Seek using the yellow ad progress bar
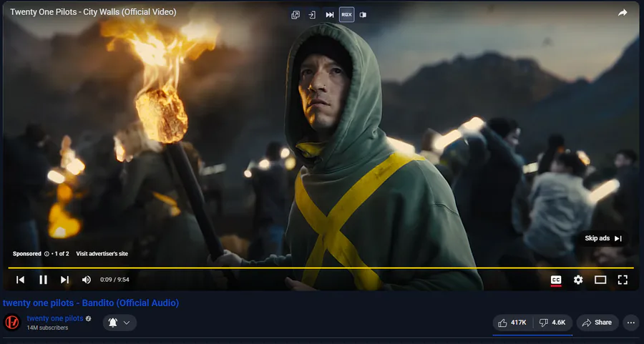Image resolution: width=644 pixels, height=344 pixels. click(x=321, y=267)
